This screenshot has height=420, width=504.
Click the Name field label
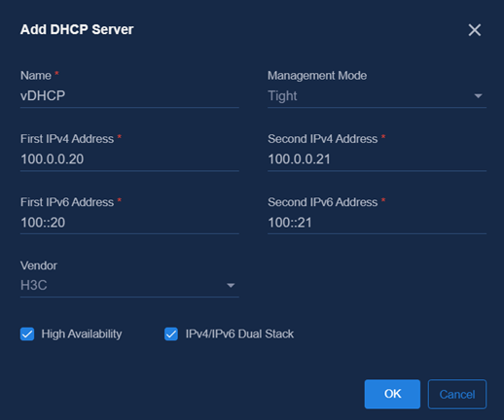tap(36, 76)
